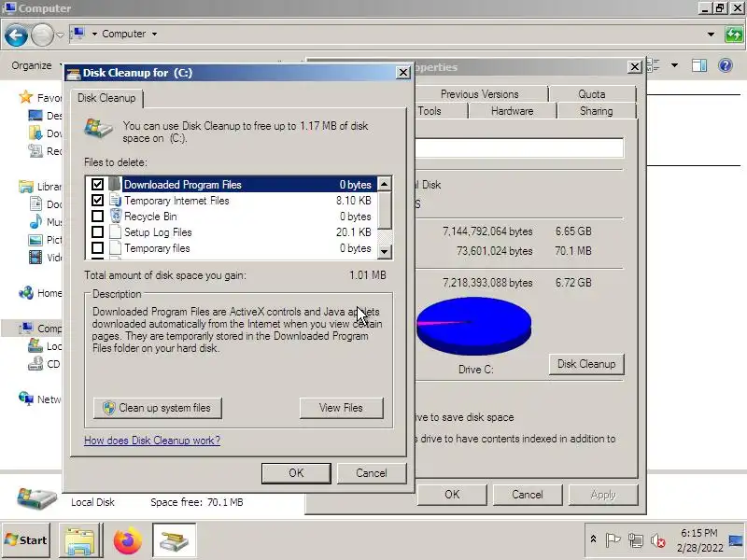Select the Downloaded Program Files row icon
747x560 pixels.
tap(115, 184)
